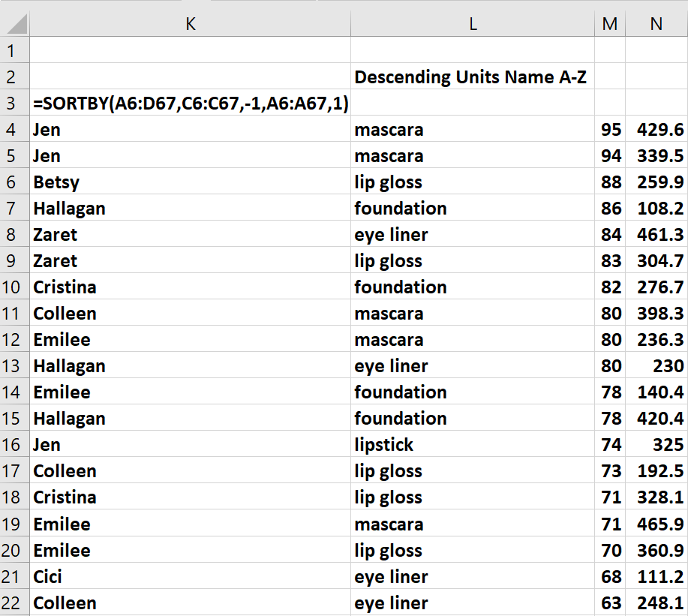Viewport: 688px width, 616px height.
Task: Select column L header
Action: point(472,24)
